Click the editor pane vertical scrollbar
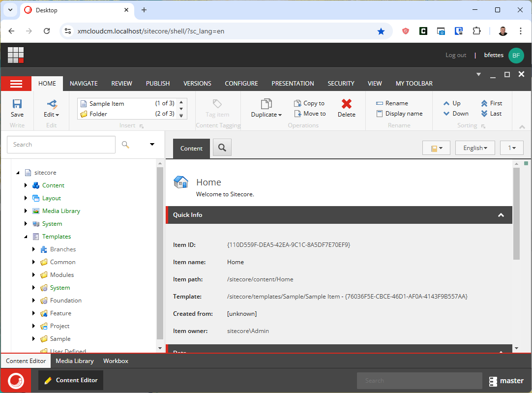The image size is (532, 393). coord(516,214)
